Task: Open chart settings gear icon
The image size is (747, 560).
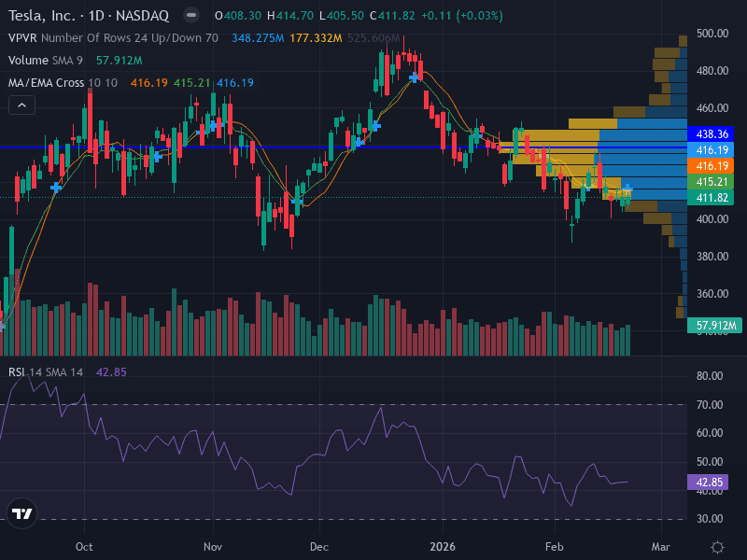Action: click(x=717, y=547)
